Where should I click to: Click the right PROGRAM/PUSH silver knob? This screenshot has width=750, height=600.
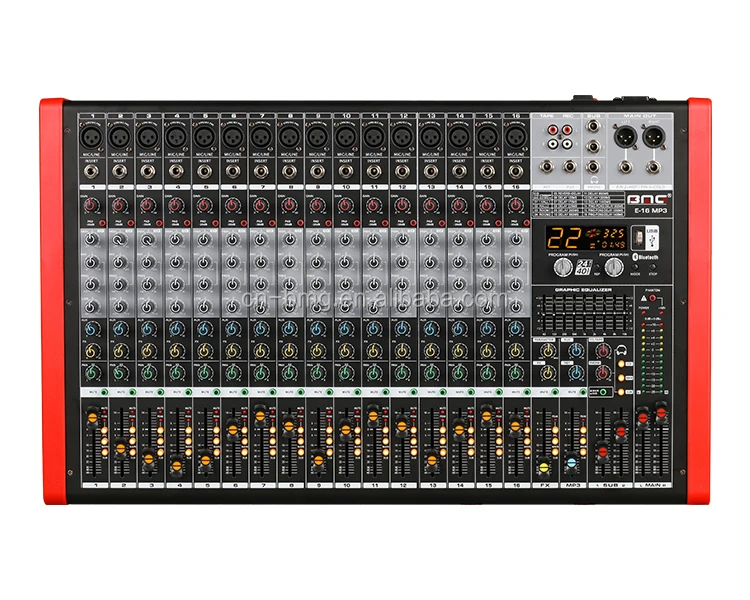615,267
